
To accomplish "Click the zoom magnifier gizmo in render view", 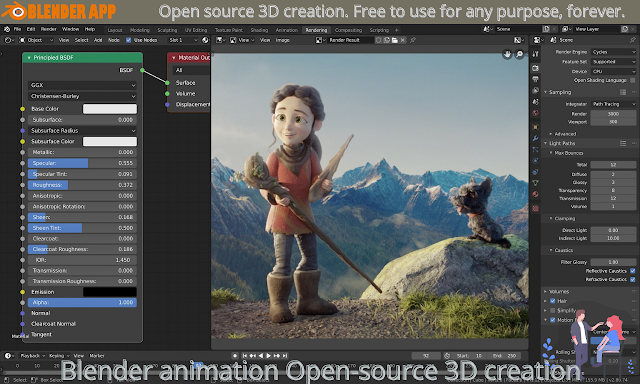I will coord(520,54).
